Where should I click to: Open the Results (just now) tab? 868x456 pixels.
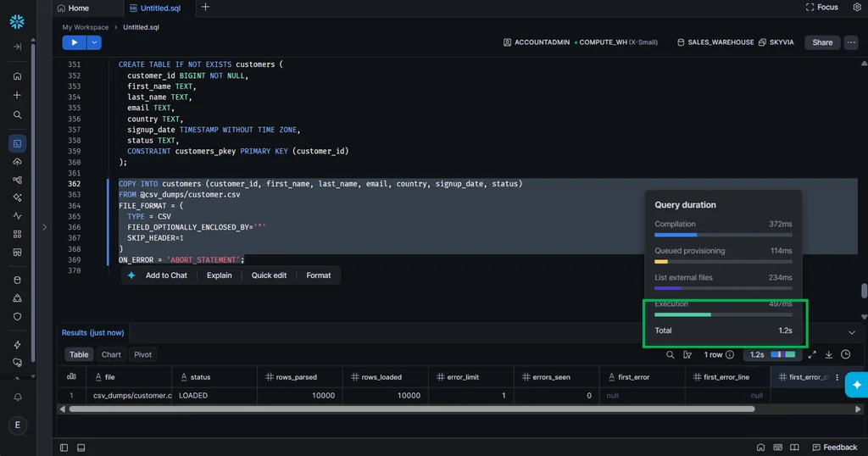pos(92,332)
